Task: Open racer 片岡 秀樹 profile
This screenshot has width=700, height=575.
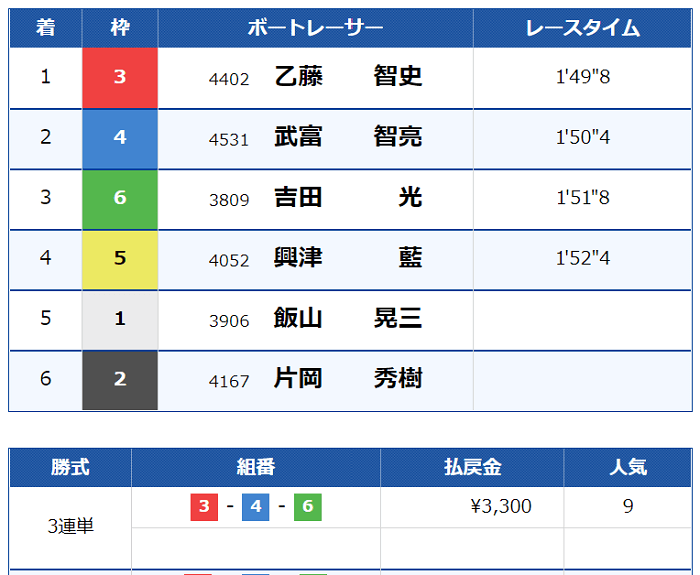Action: (x=348, y=379)
